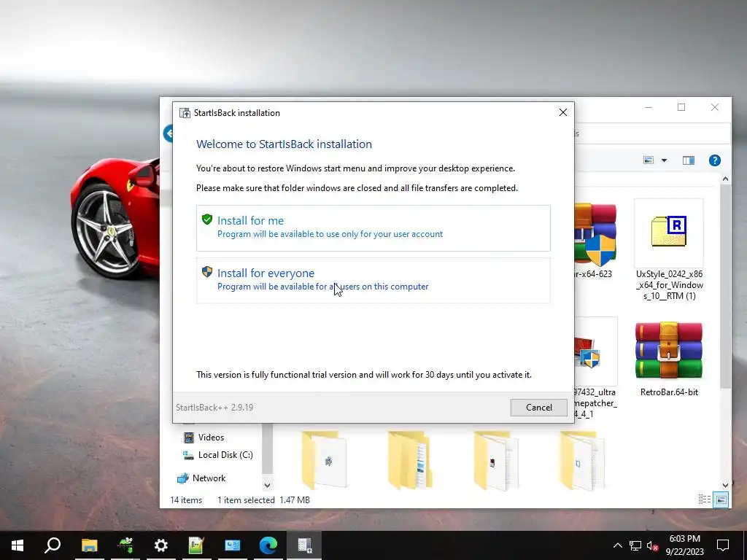Click file list scrollbar down arrow
This screenshot has height=560, width=747.
pos(725,485)
